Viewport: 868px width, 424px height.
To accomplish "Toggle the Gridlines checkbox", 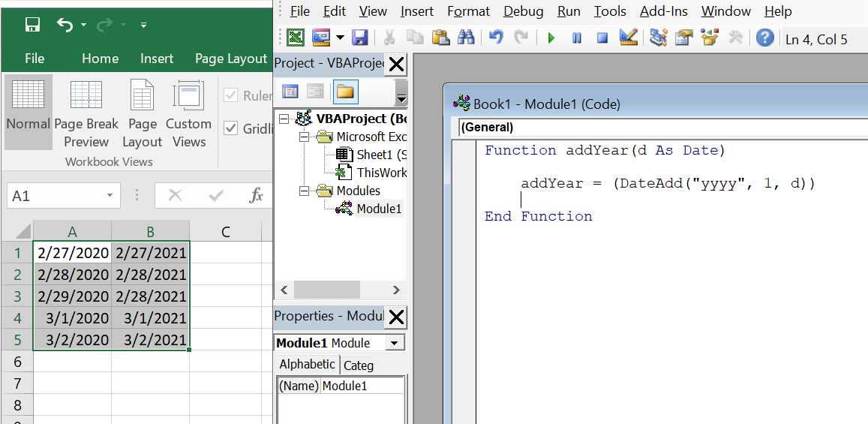I will tap(231, 128).
